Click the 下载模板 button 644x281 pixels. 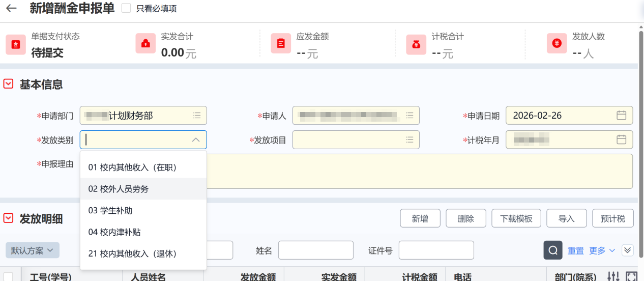(516, 218)
